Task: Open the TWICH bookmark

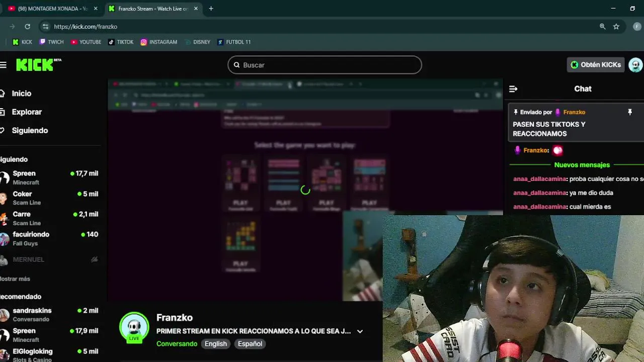Action: coord(52,42)
